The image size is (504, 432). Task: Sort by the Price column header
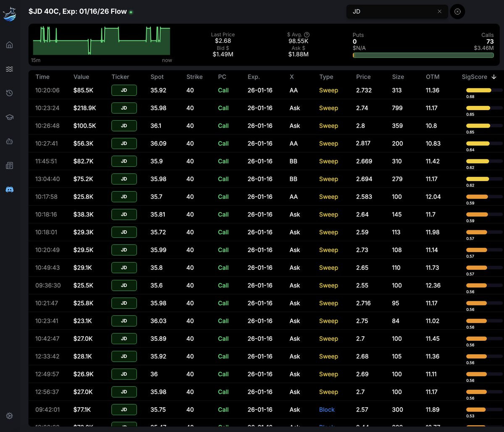click(x=363, y=77)
